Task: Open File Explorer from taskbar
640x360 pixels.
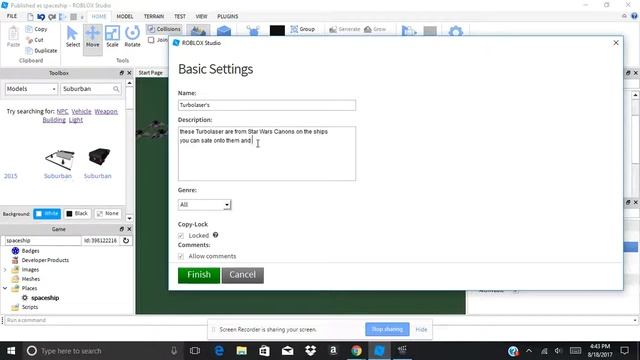Action: (x=242, y=351)
